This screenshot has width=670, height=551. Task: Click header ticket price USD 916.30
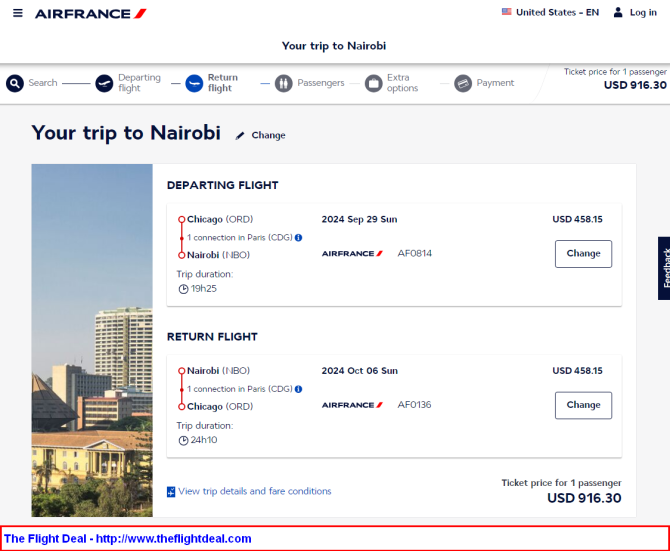(635, 85)
